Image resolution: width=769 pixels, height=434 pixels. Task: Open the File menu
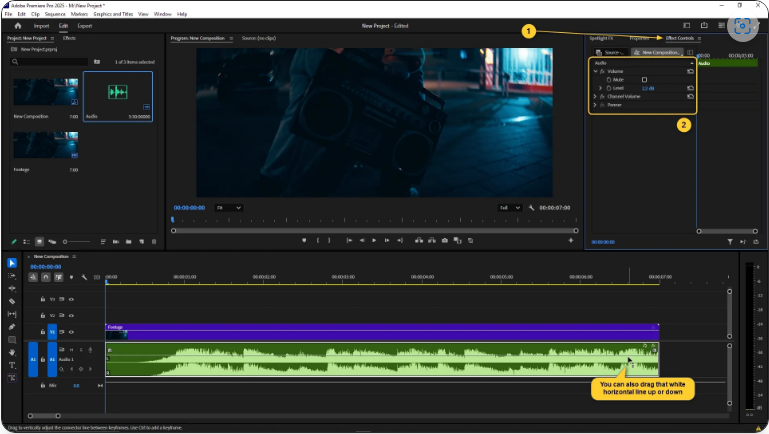pyautogui.click(x=8, y=14)
